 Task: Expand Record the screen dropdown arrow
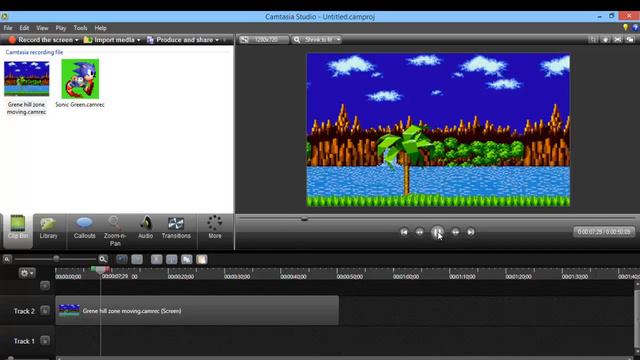click(x=76, y=40)
